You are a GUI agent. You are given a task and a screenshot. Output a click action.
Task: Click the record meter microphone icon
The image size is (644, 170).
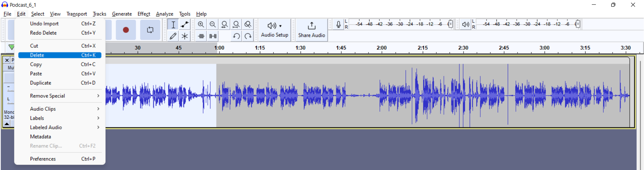[338, 24]
